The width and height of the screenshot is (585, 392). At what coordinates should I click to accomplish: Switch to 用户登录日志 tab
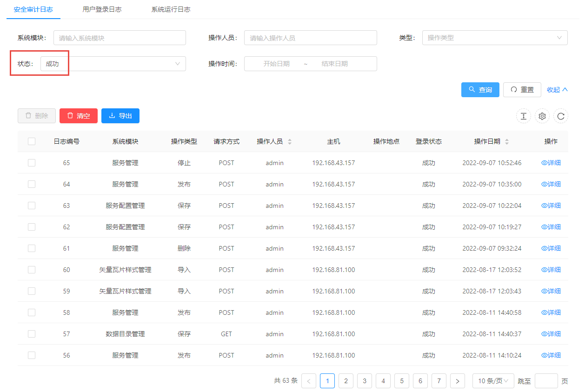pos(102,9)
